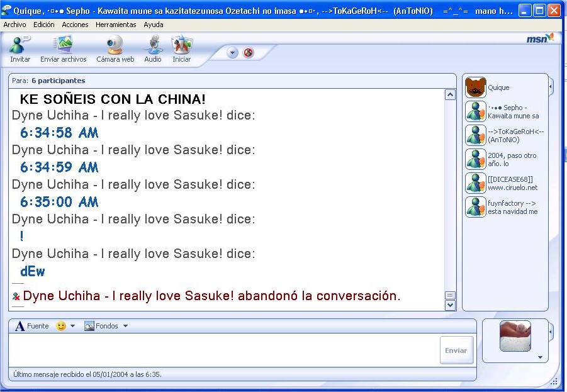Screen dimensions: 567x392
Task: Open the Herramientas menu
Action: tap(116, 25)
